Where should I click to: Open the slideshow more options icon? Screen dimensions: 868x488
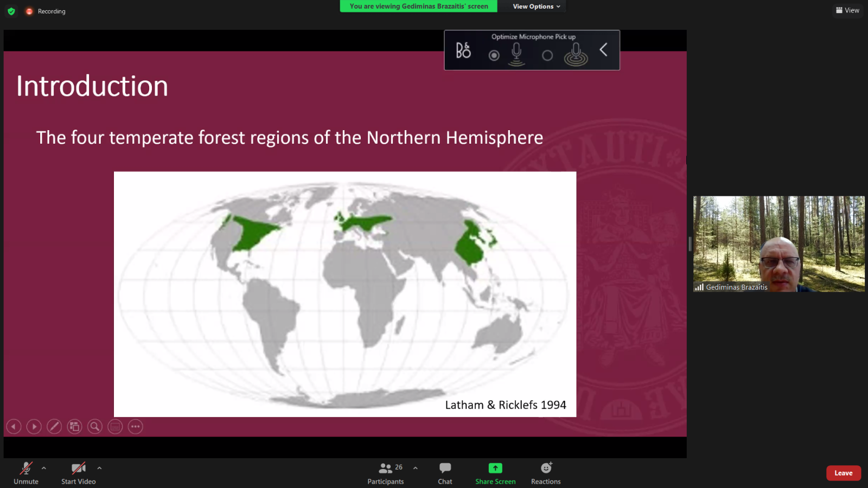pos(136,427)
